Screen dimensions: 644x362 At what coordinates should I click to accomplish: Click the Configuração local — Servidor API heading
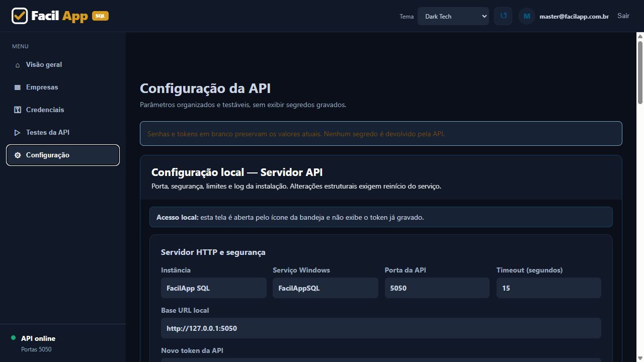(x=237, y=172)
